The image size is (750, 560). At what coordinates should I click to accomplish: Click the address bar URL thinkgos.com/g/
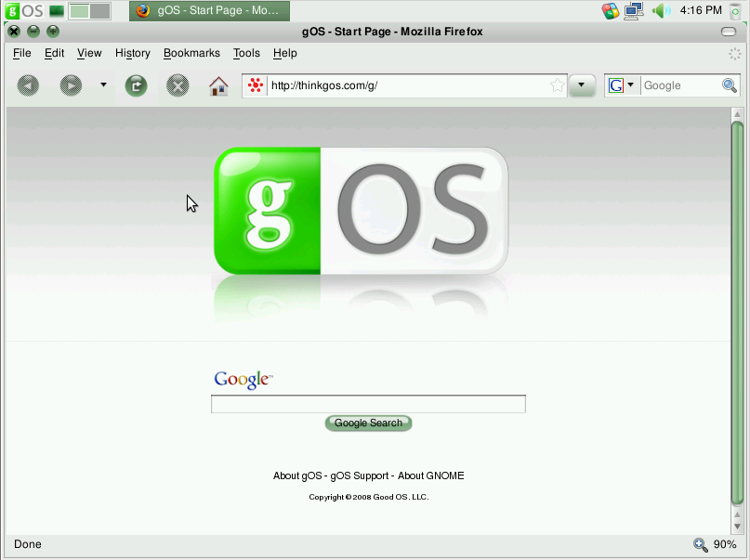click(324, 85)
